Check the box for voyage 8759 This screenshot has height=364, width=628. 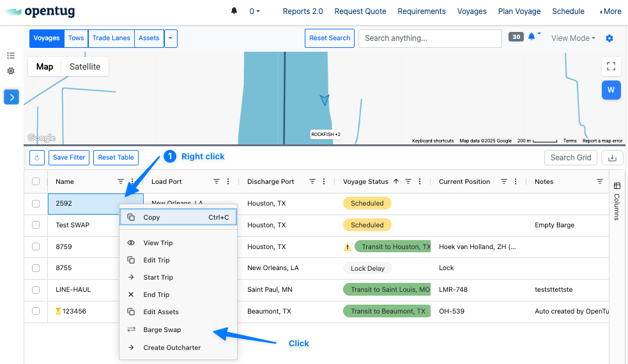click(36, 246)
